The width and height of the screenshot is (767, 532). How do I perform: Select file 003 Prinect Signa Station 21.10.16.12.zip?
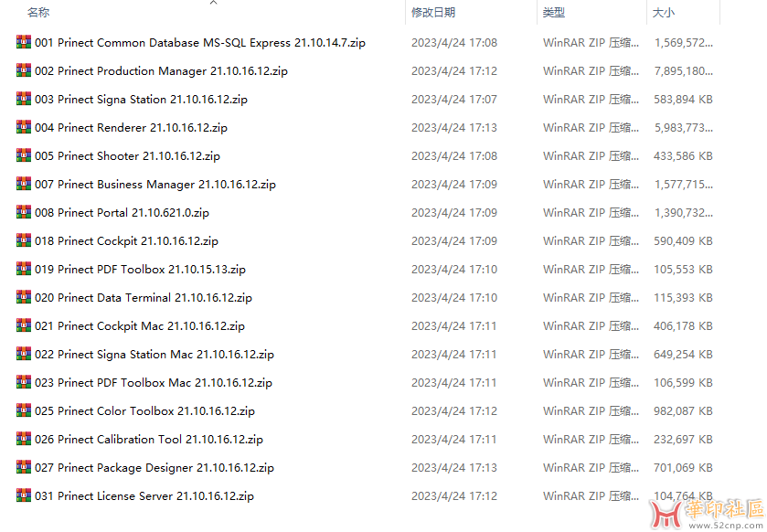[141, 100]
